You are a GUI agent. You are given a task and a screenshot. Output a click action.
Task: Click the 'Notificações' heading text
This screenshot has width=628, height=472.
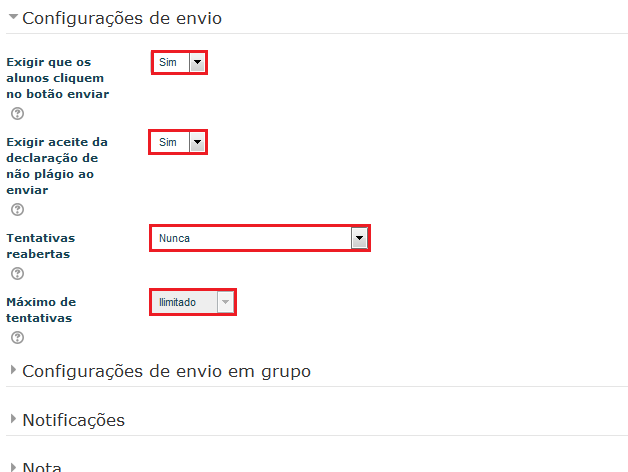tap(73, 420)
